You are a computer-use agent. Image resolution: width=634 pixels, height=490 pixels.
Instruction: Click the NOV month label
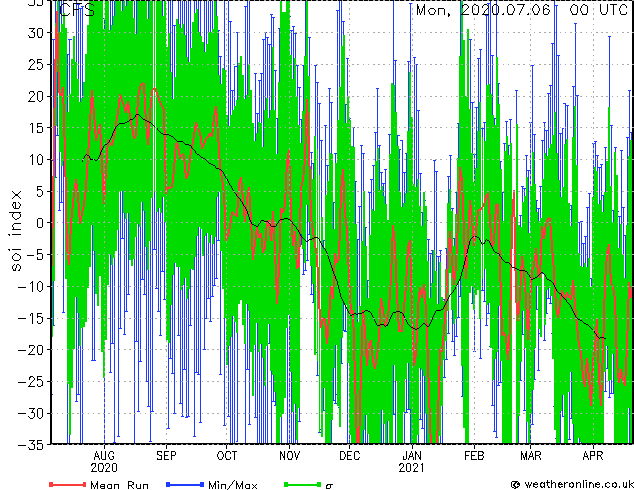coord(290,456)
